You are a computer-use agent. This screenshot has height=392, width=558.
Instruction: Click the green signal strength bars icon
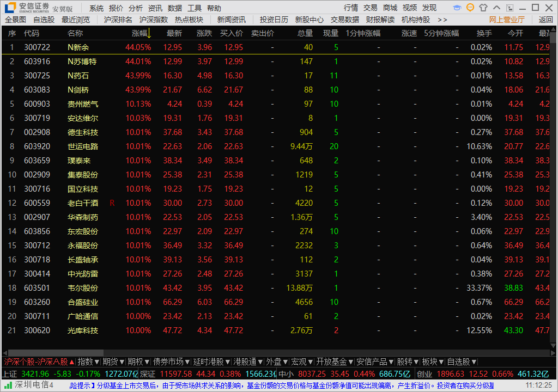point(8,385)
